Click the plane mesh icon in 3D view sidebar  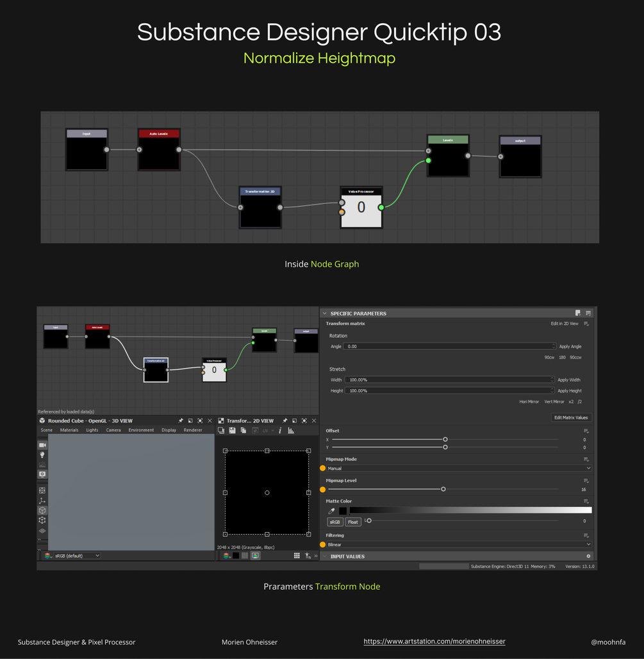[42, 531]
